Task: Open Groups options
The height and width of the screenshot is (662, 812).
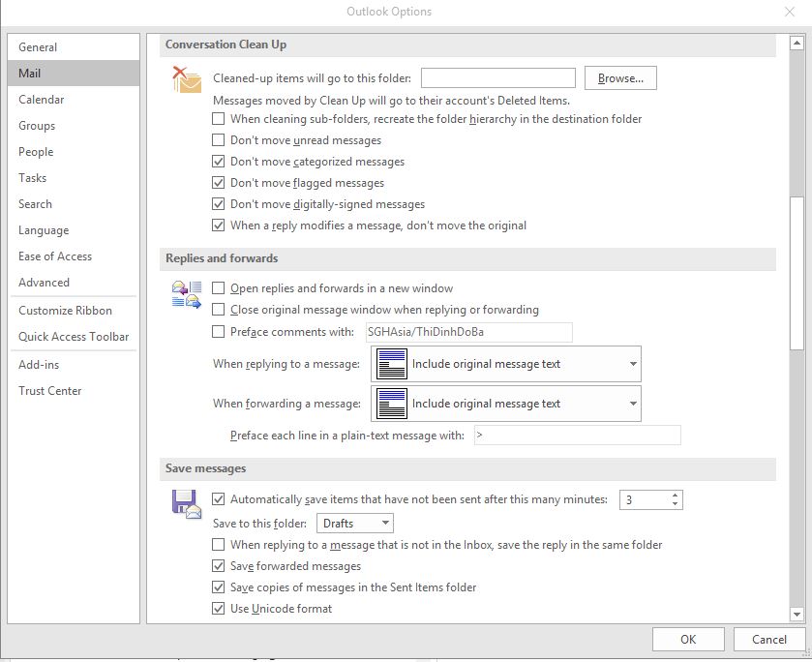Action: (74, 126)
